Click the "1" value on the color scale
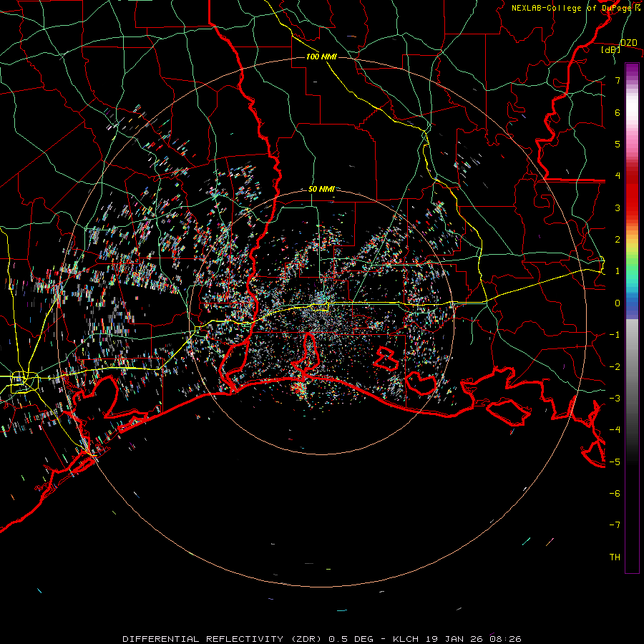 [618, 271]
